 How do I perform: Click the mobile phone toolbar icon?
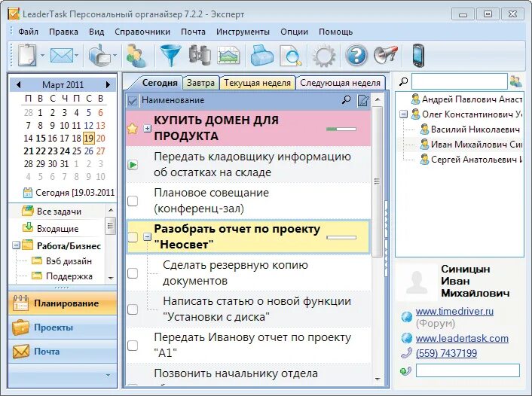(418, 55)
